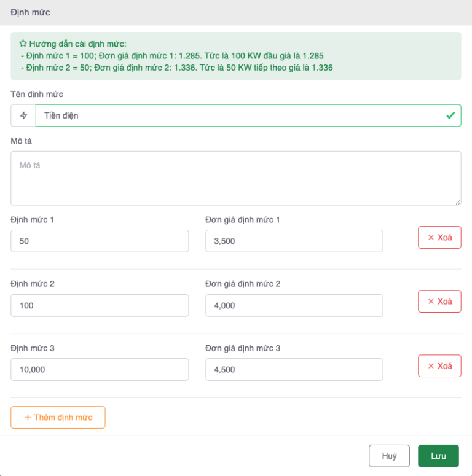Remove Định mức 2 using Xoá
Viewport: 472px width, 476px height.
point(439,302)
